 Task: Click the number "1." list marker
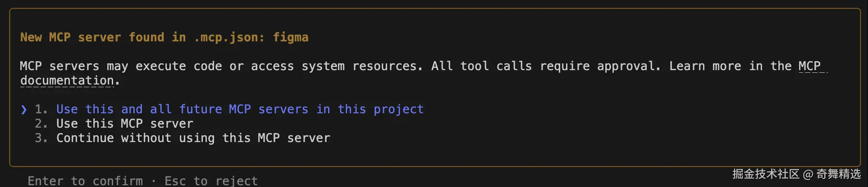pyautogui.click(x=41, y=109)
